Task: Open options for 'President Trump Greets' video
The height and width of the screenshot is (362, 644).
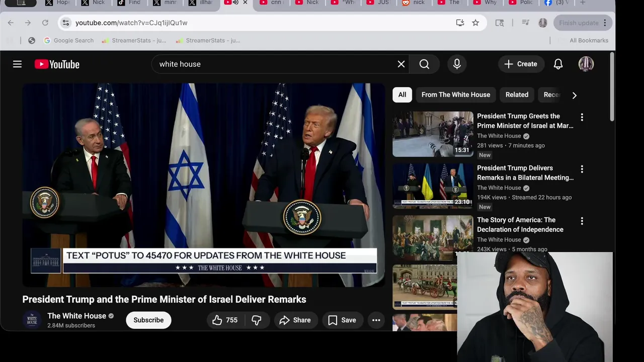Action: coord(582,117)
